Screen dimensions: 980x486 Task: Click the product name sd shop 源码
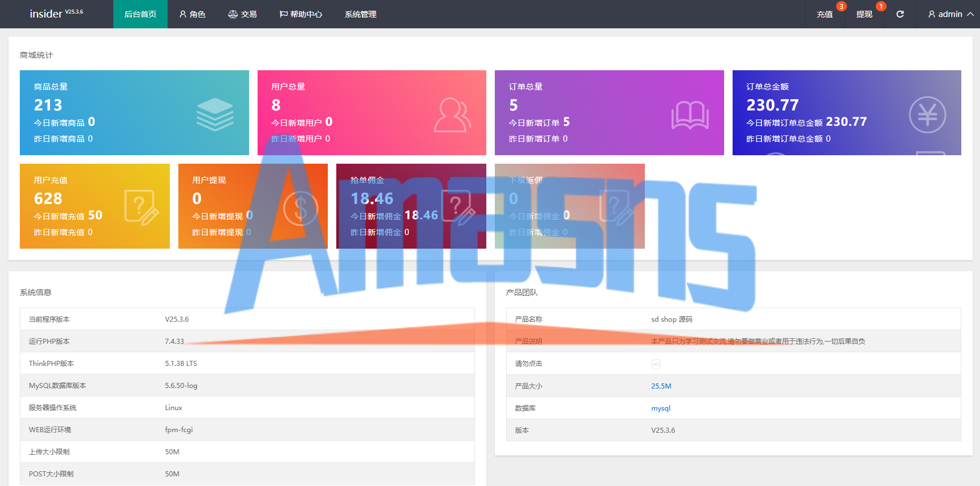click(672, 319)
